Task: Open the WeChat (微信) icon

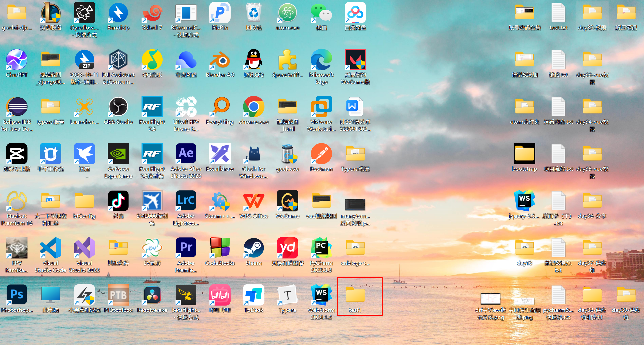Action: coord(321,13)
